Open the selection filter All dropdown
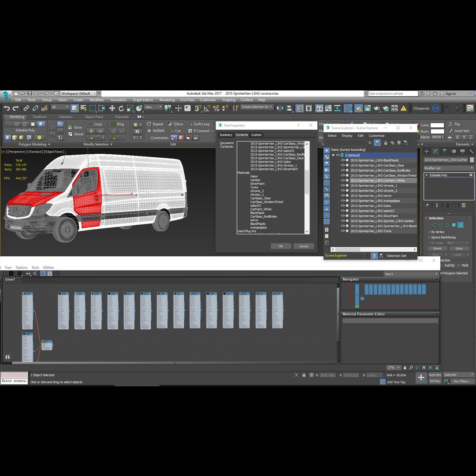 (60, 107)
